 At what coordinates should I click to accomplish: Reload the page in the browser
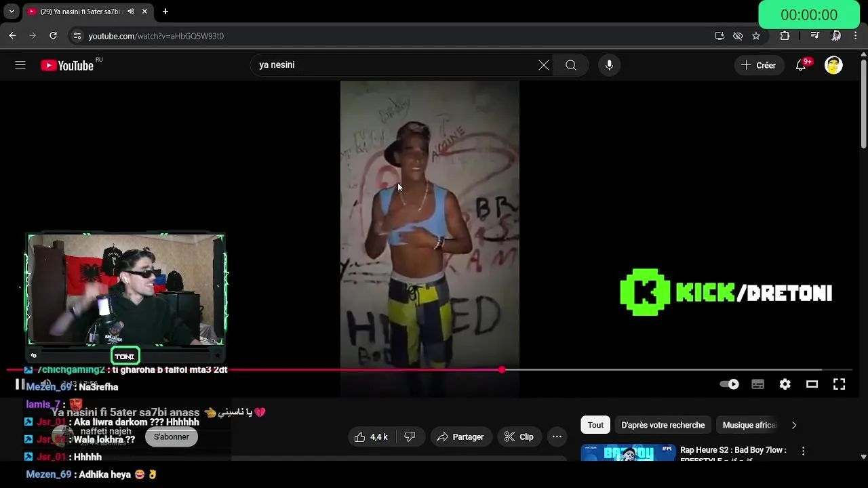click(53, 36)
